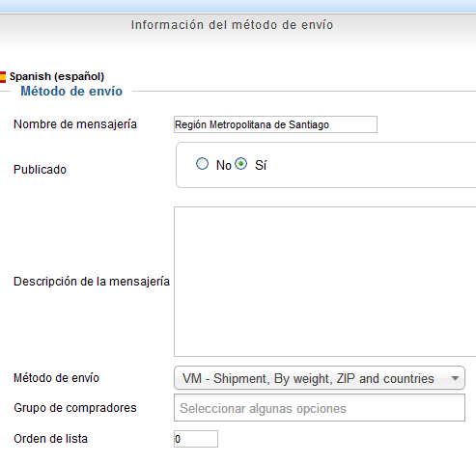The height and width of the screenshot is (463, 476).
Task: Click inside the Descripción de la mensajería textarea
Action: pos(325,282)
